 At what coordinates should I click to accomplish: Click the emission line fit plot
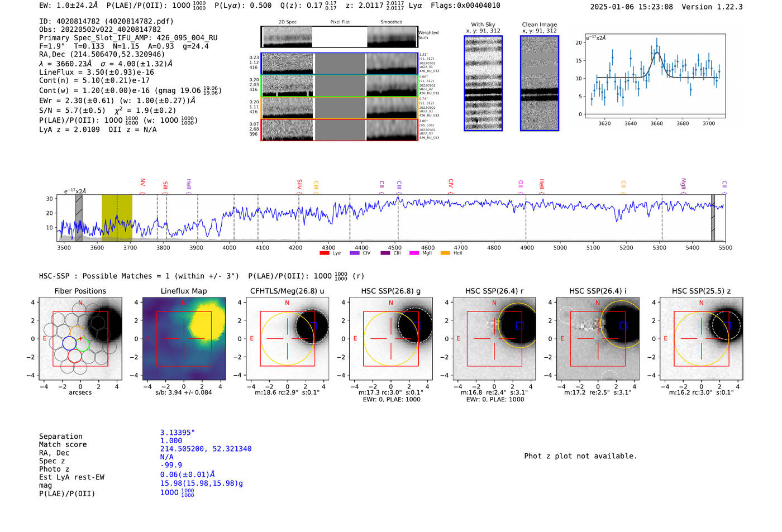pos(655,76)
